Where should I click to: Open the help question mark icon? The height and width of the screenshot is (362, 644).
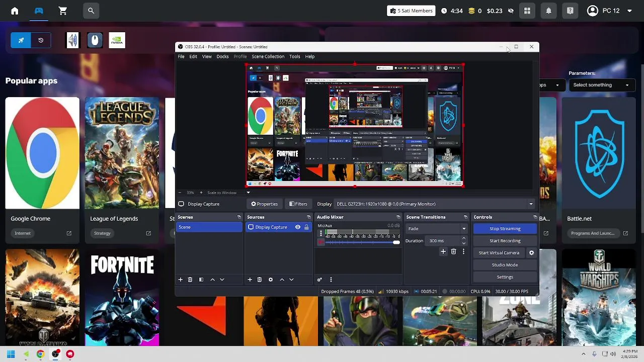pos(570,11)
